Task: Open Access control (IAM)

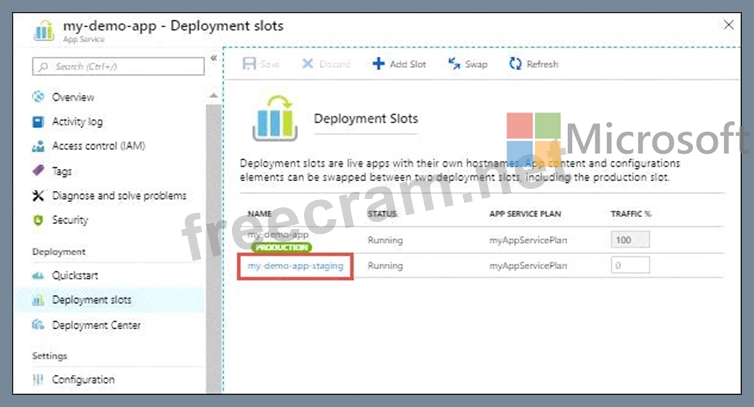Action: point(99,146)
